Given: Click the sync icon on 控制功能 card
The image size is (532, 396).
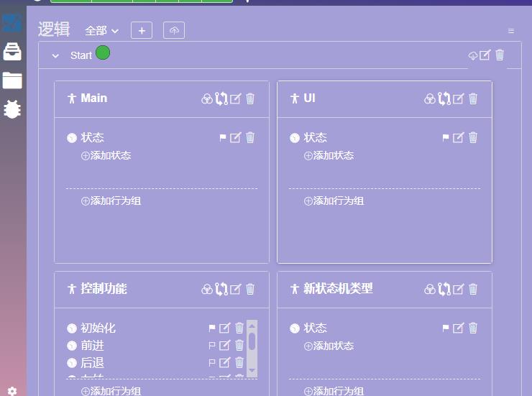Looking at the screenshot, I should (221, 289).
